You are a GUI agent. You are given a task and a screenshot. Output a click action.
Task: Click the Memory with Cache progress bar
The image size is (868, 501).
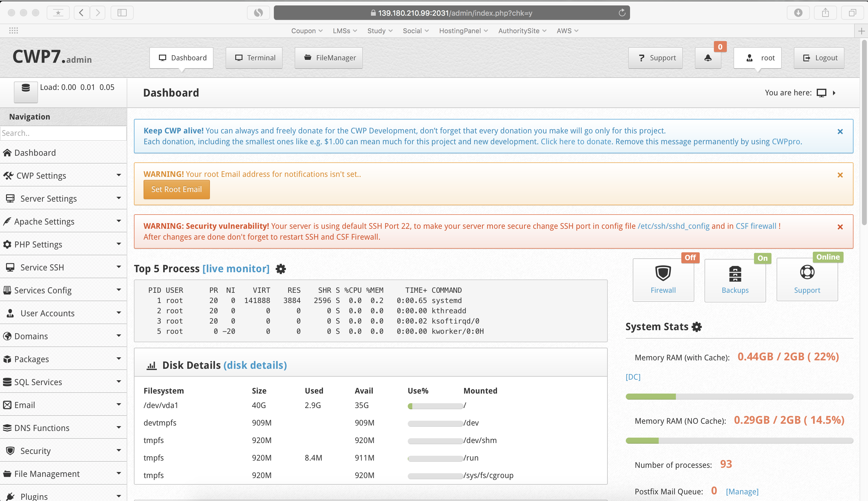click(x=739, y=397)
